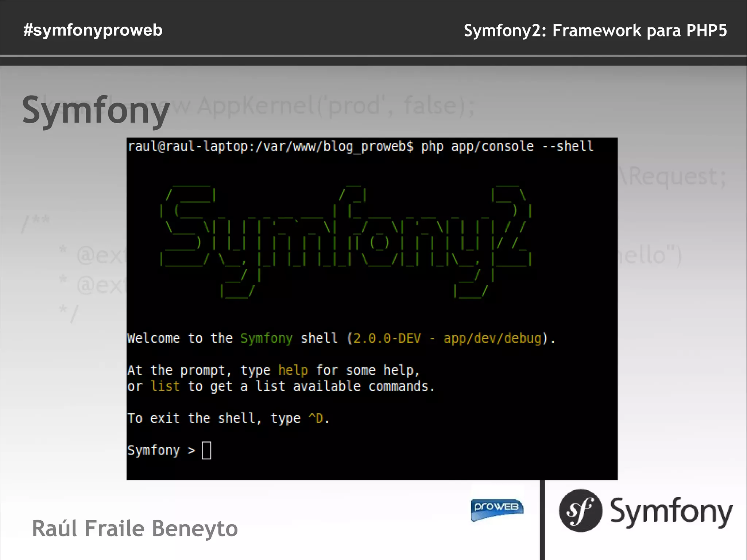Click the raul@raul-laptop terminal prompt path

[x=271, y=146]
